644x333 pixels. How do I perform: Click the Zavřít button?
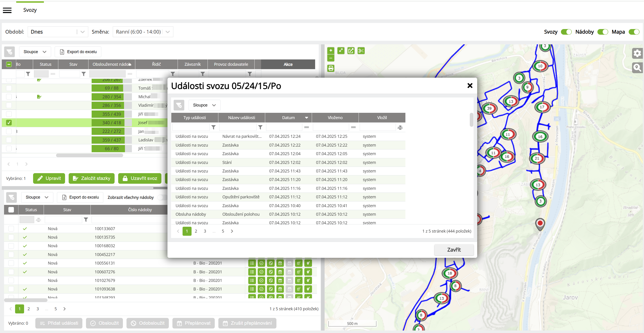454,249
